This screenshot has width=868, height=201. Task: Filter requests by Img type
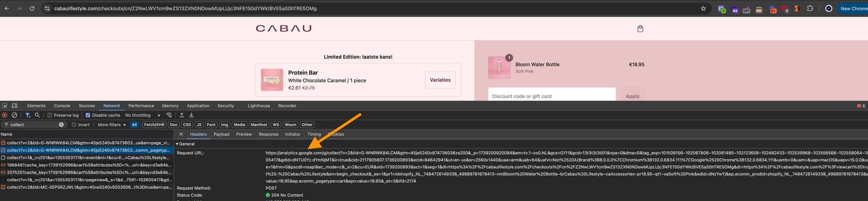[x=225, y=125]
